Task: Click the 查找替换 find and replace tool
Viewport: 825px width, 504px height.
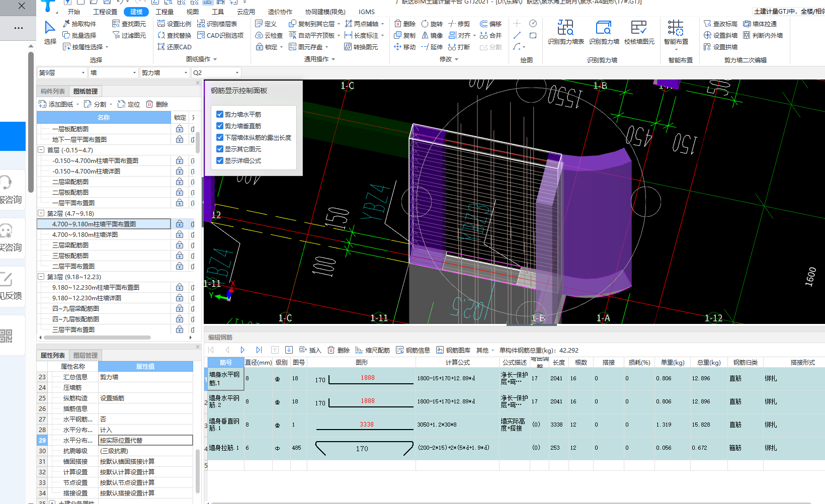Action: pos(174,35)
